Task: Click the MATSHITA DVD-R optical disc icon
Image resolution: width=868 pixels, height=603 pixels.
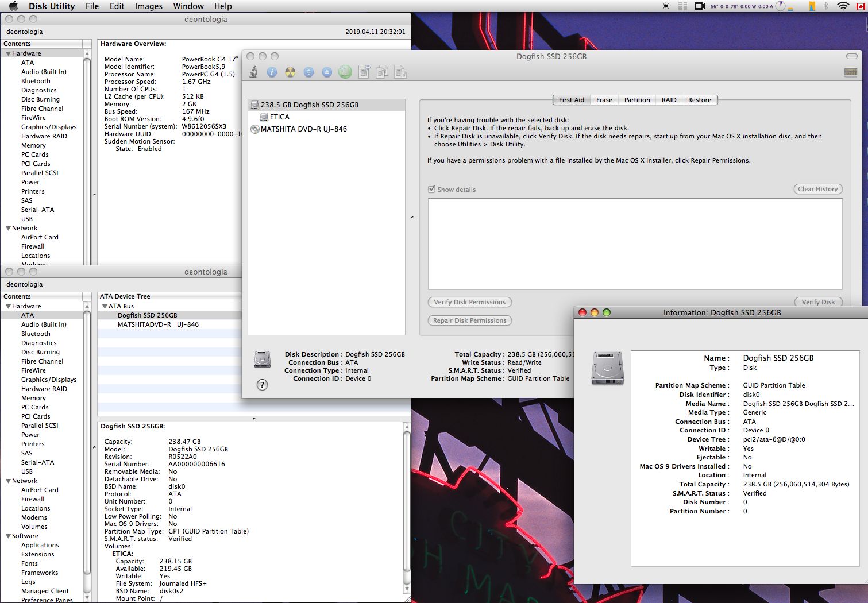Action: coord(255,129)
